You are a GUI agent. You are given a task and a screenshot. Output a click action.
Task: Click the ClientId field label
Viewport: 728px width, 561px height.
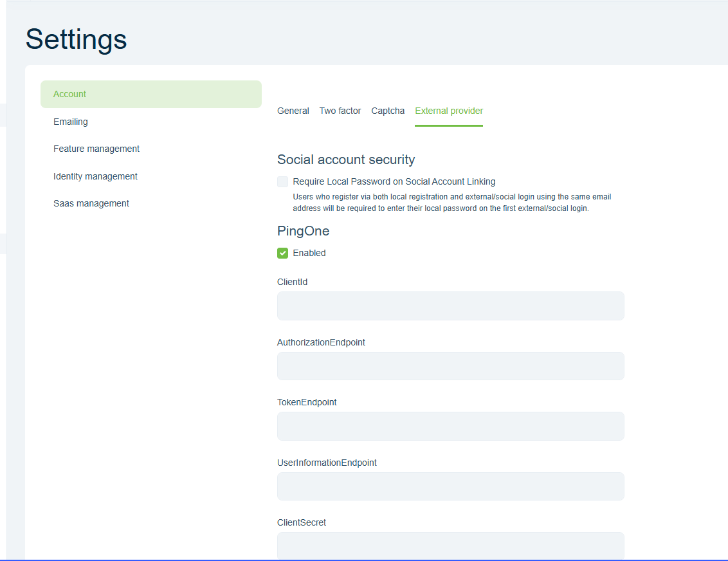pyautogui.click(x=292, y=282)
